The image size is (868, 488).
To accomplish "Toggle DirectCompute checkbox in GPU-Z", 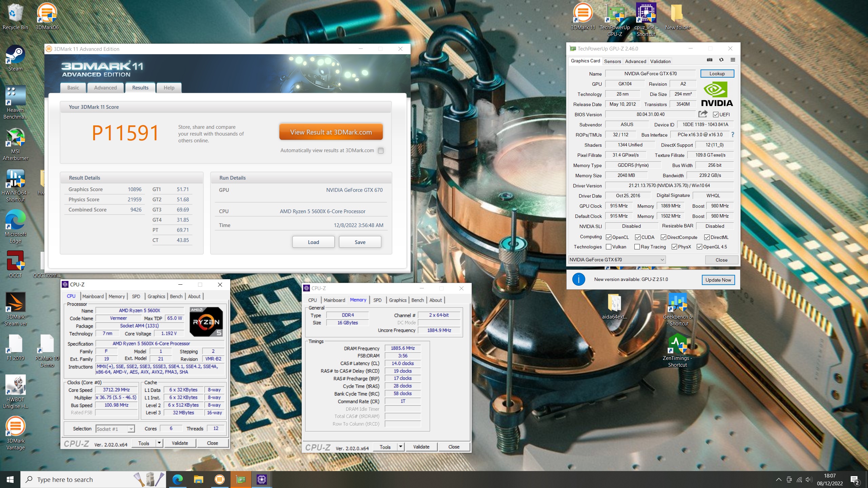I will [664, 237].
